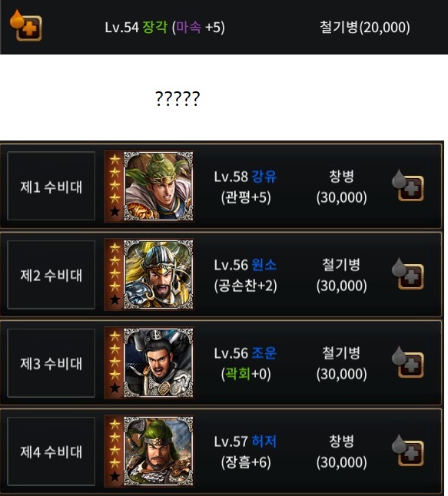Click the ????? text
The width and height of the screenshot is (448, 496).
[x=178, y=98]
